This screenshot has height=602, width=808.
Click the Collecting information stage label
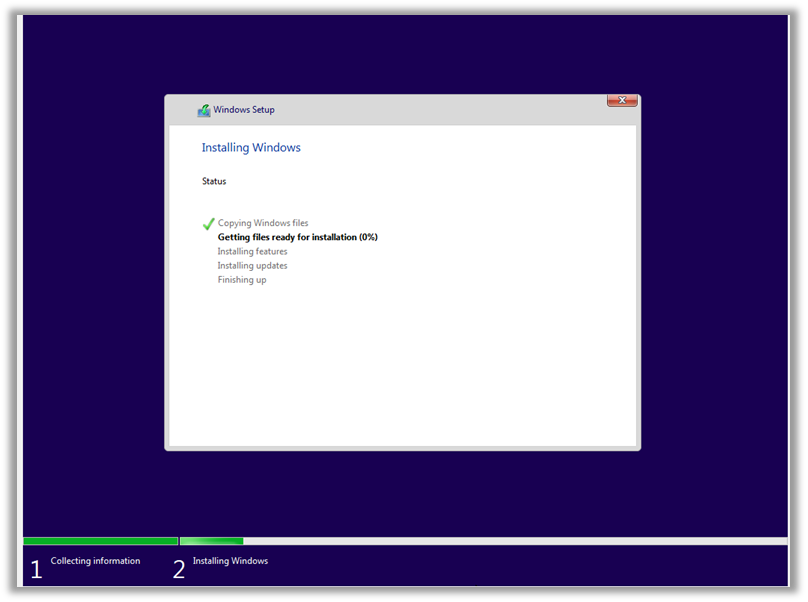(95, 561)
